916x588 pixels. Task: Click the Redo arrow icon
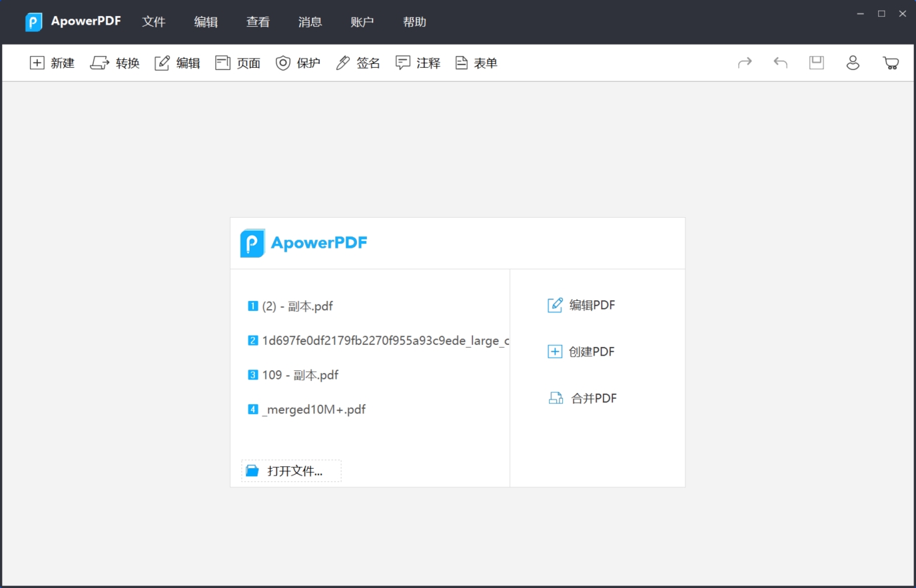745,63
